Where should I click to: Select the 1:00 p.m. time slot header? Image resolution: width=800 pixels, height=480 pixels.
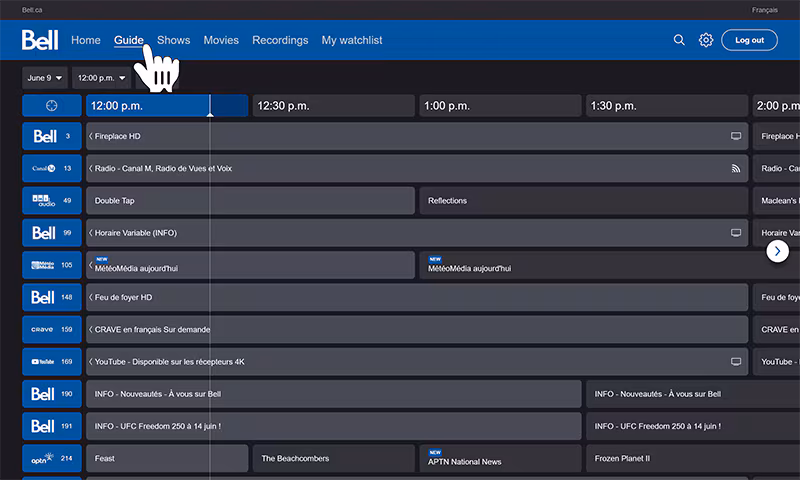pyautogui.click(x=501, y=106)
